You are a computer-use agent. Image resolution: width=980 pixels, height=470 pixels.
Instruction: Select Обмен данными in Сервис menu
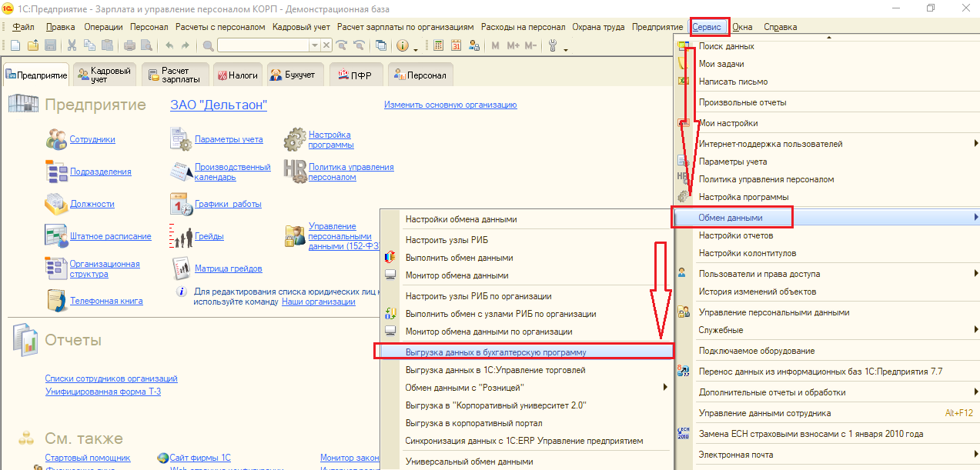826,218
